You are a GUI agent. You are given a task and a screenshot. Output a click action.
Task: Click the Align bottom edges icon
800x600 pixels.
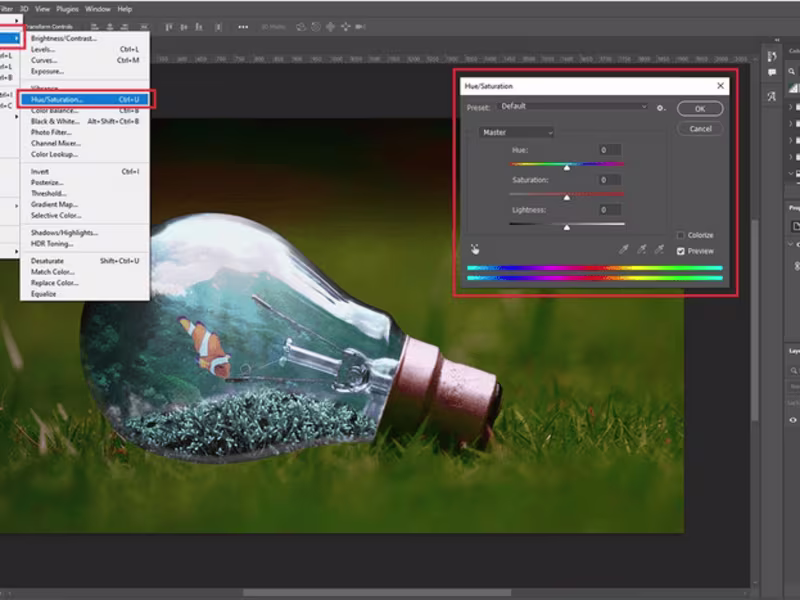click(199, 27)
